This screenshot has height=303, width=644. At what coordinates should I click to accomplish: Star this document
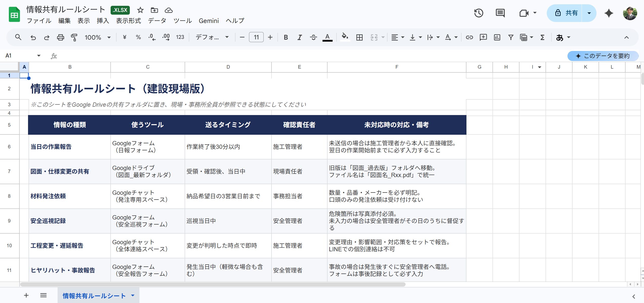coord(140,10)
